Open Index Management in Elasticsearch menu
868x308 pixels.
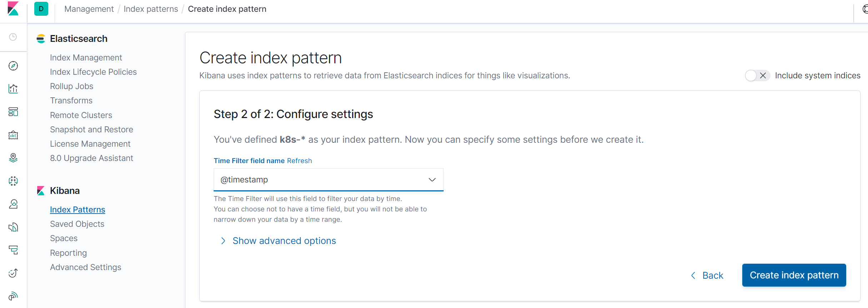pos(86,58)
